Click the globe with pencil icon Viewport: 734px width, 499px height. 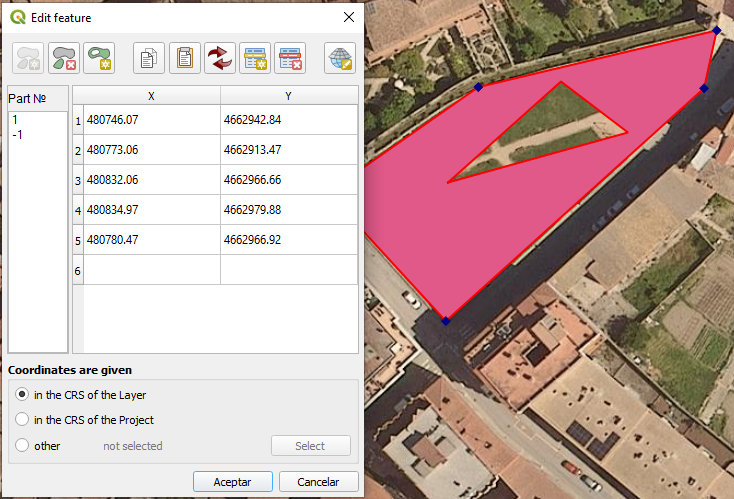point(340,58)
